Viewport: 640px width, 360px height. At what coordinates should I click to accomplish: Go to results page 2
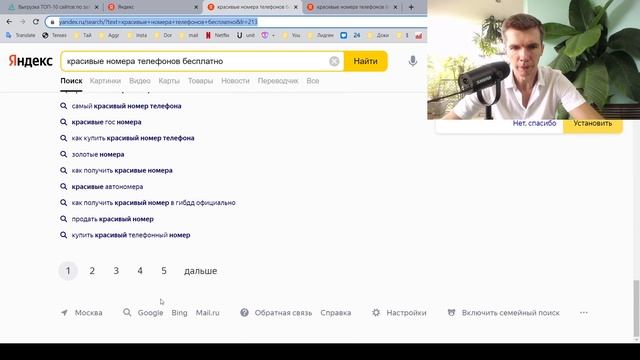pyautogui.click(x=92, y=271)
